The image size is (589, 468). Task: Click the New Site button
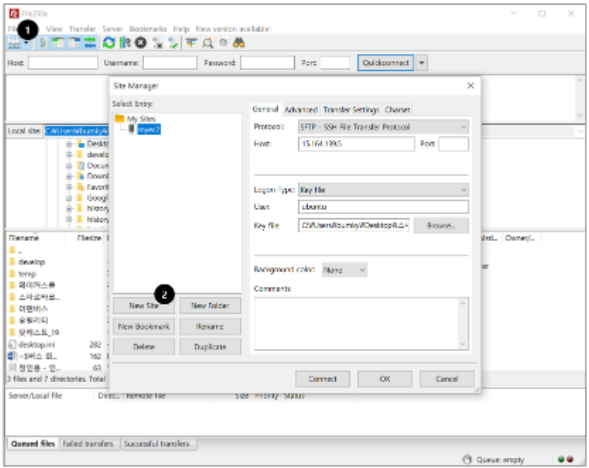(x=144, y=305)
